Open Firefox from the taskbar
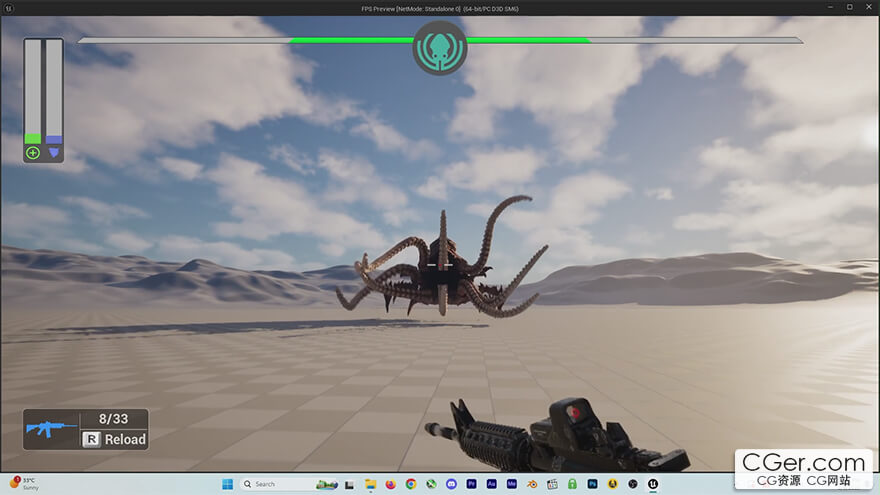The height and width of the screenshot is (495, 880). pos(390,484)
